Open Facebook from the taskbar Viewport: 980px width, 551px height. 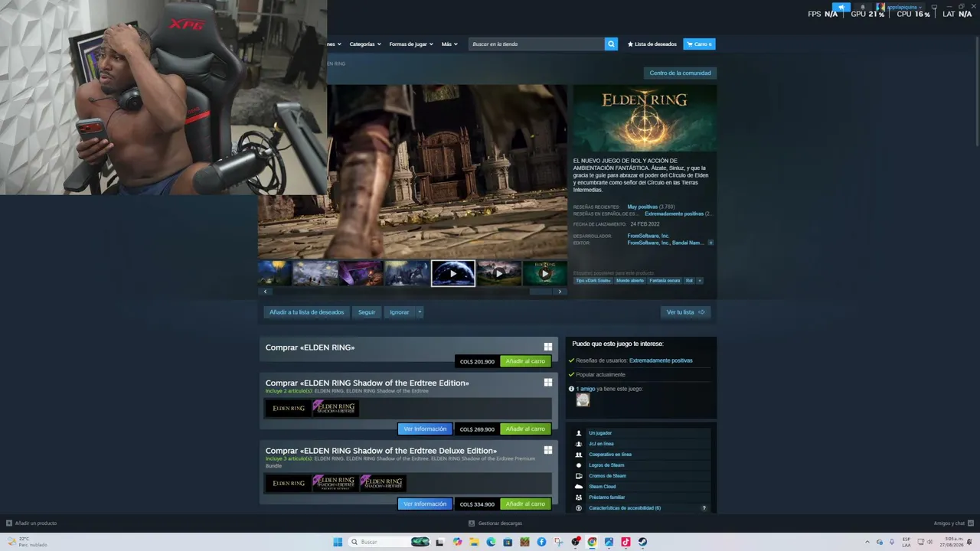coord(541,542)
